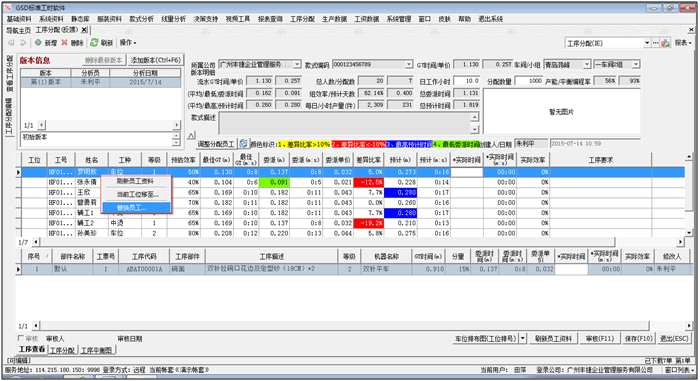Select the 工序查看 bottom tab
The height and width of the screenshot is (381, 700).
coord(32,350)
